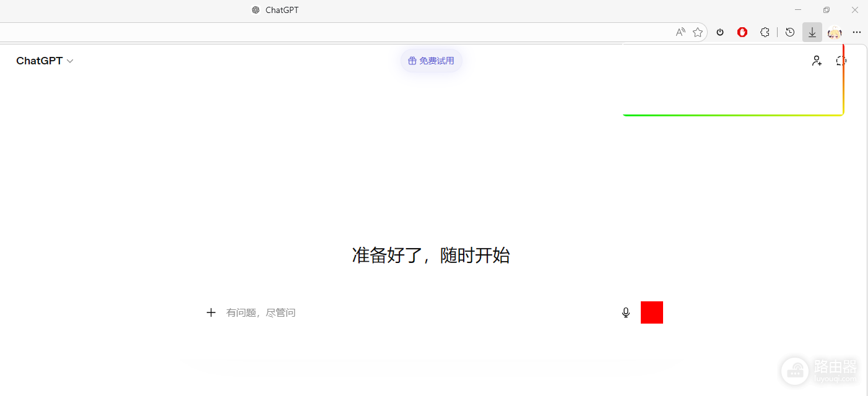
Task: Select the ChatGPT title in the title bar
Action: 282,10
